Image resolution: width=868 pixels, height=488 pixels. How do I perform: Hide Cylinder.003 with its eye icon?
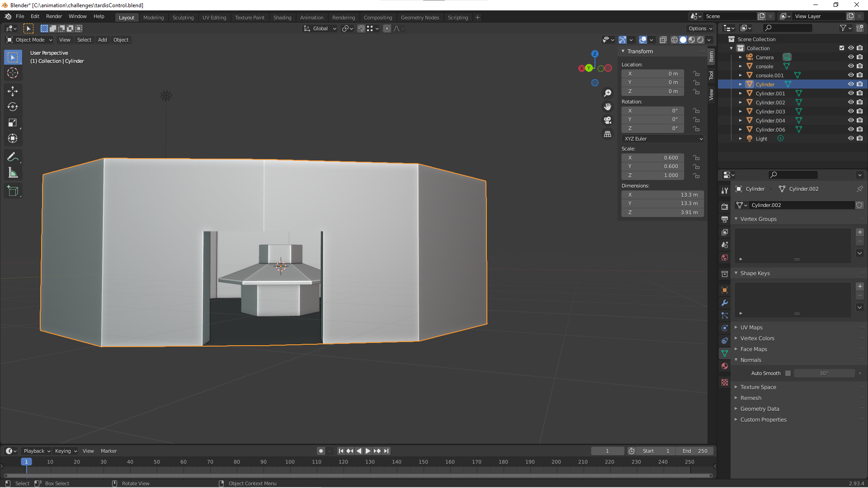pyautogui.click(x=850, y=111)
